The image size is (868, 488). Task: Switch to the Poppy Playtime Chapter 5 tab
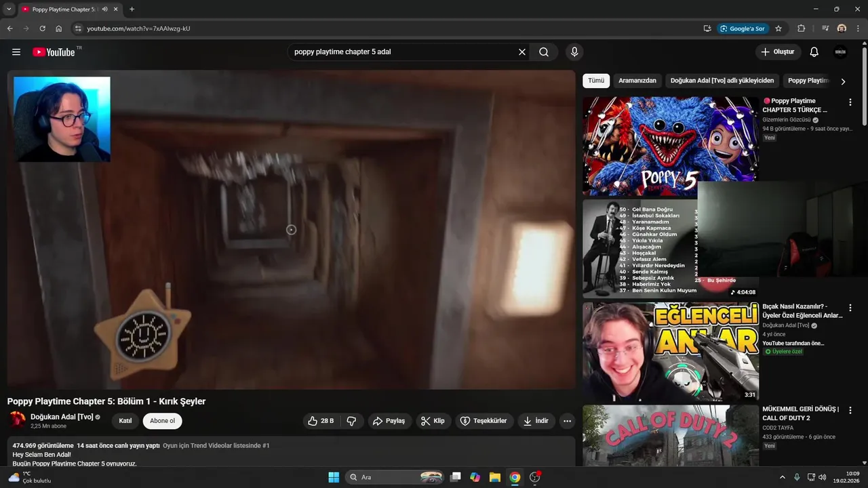[64, 9]
